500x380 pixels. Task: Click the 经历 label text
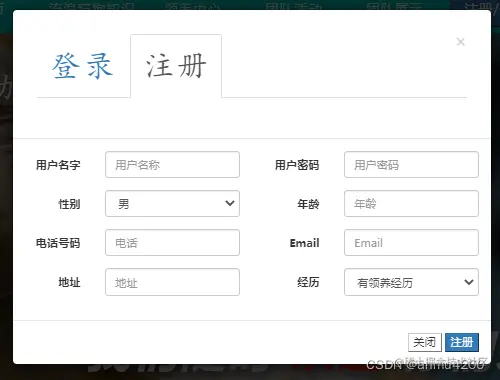[308, 282]
